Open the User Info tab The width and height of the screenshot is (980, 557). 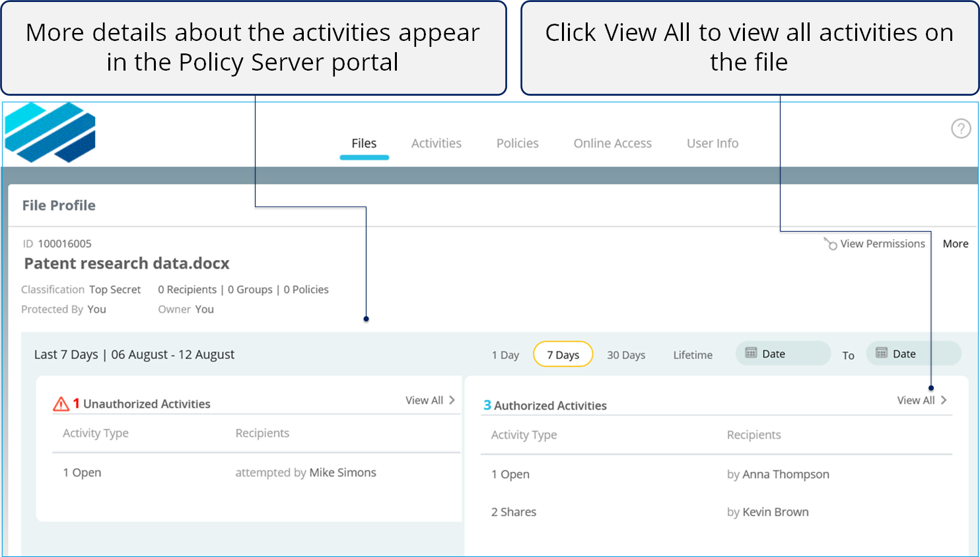(712, 143)
